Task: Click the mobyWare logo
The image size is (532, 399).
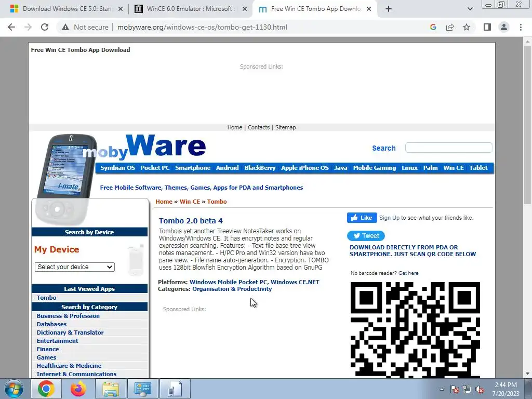Action: [144, 147]
